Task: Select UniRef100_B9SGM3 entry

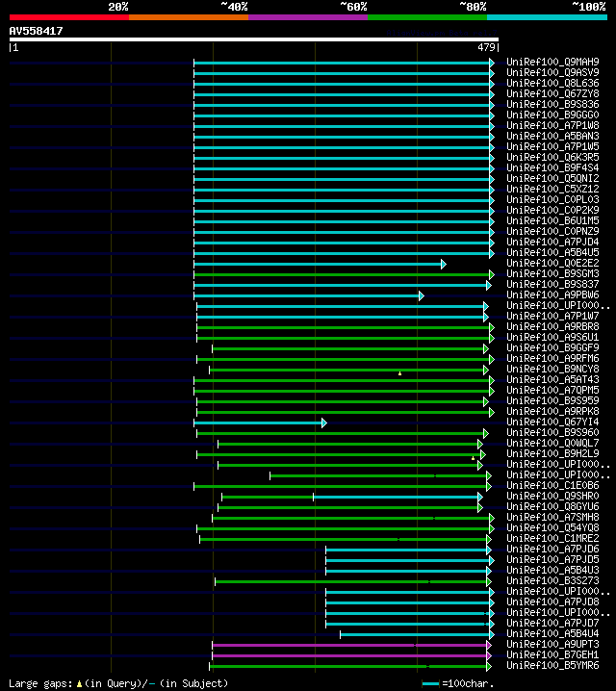Action: pyautogui.click(x=552, y=273)
